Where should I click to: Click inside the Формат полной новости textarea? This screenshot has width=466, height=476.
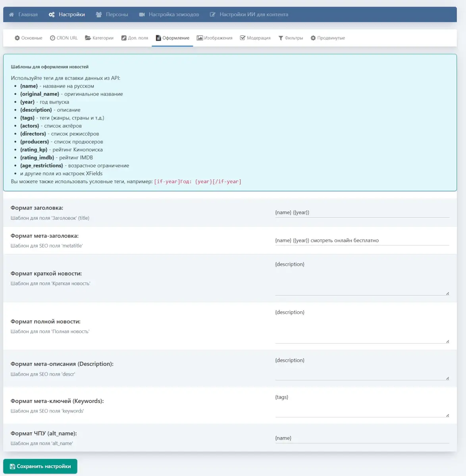(362, 325)
